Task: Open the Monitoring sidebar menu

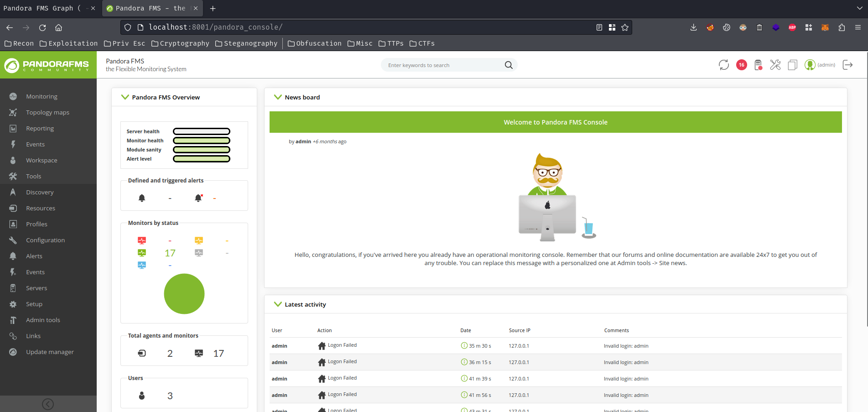Action: 42,96
